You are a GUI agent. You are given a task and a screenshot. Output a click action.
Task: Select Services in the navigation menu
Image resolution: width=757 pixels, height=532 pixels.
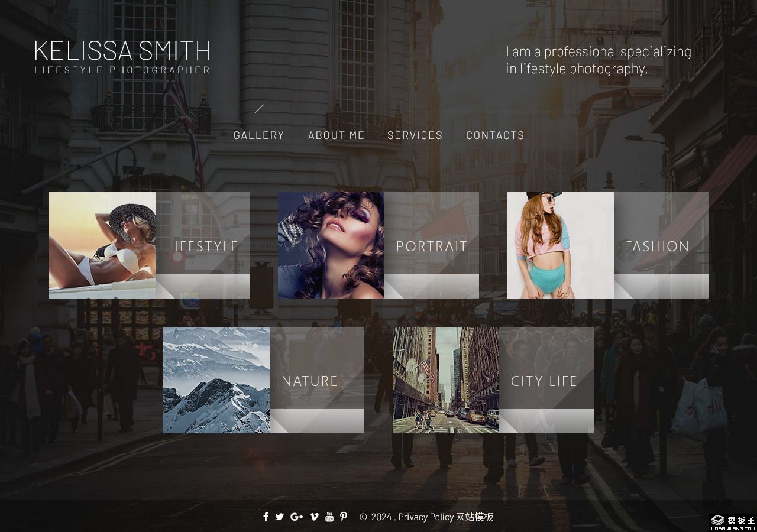coord(415,135)
